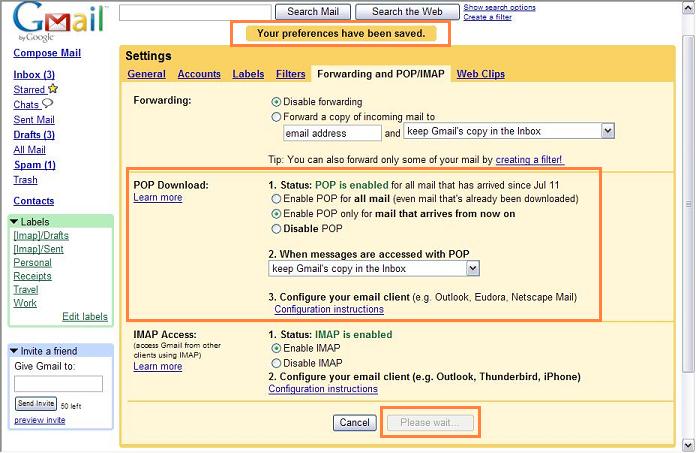Switch to the Filters settings tab

tap(291, 74)
